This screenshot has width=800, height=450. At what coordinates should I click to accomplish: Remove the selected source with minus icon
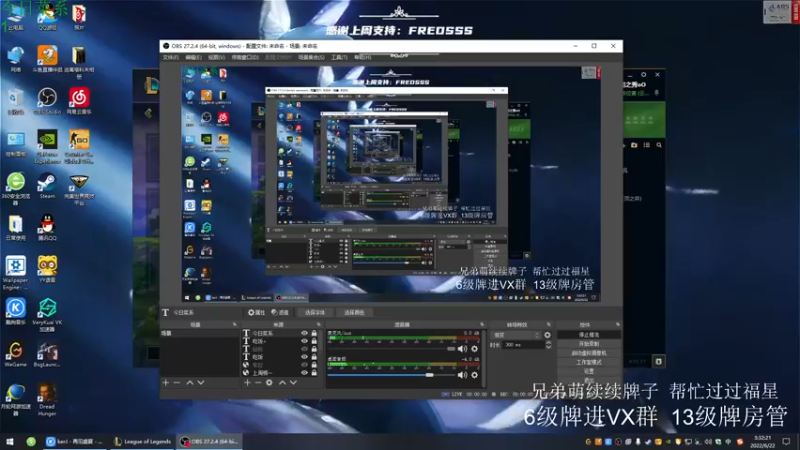(258, 382)
